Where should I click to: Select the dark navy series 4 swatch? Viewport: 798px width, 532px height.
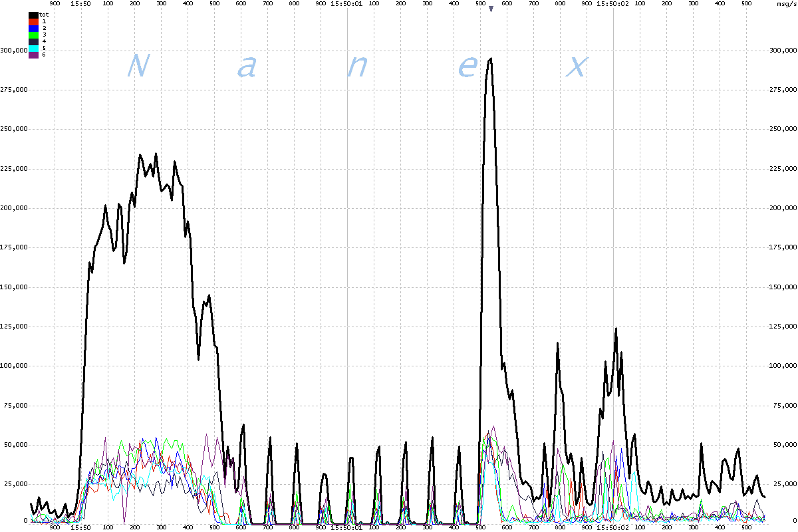tap(33, 41)
